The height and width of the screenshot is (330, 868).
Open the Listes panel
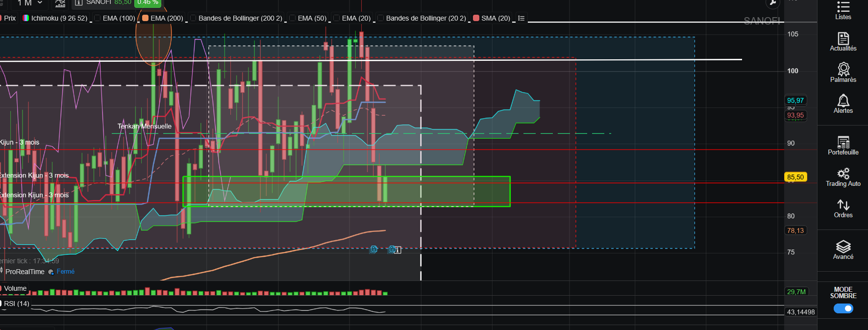click(843, 10)
